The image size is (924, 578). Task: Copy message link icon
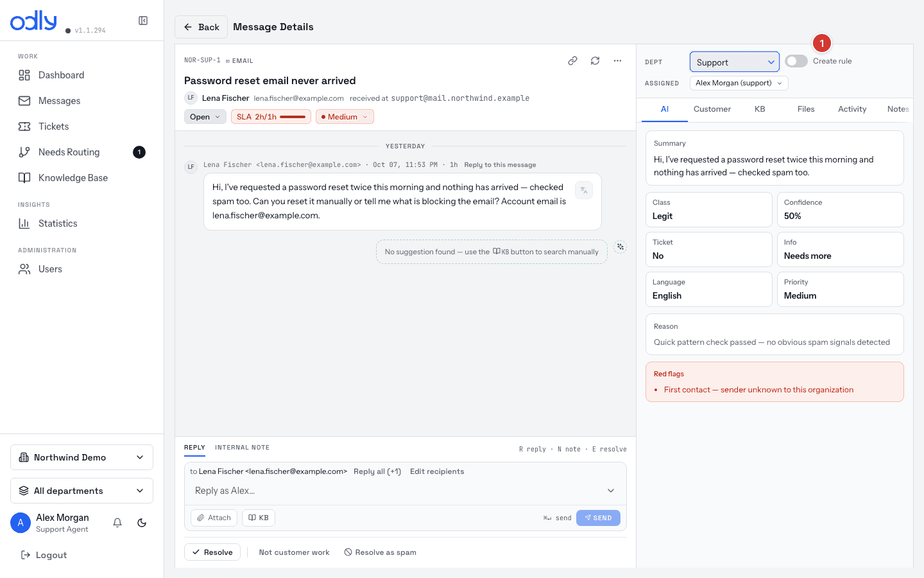pyautogui.click(x=573, y=61)
